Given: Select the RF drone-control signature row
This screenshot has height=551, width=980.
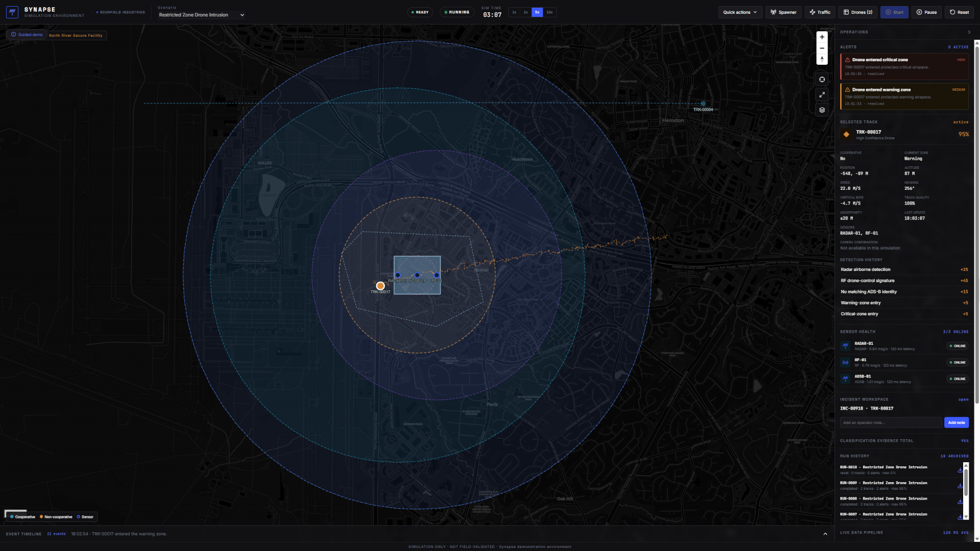Looking at the screenshot, I should pyautogui.click(x=904, y=281).
